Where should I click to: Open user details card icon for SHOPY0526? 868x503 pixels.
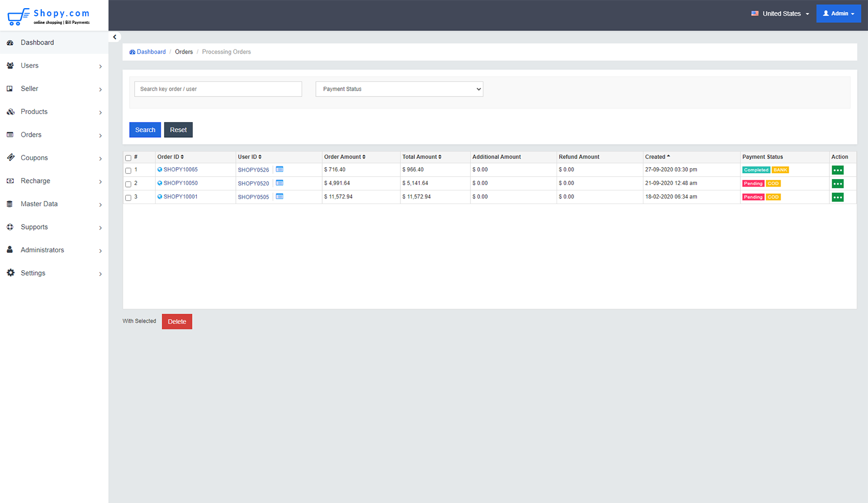pyautogui.click(x=279, y=169)
